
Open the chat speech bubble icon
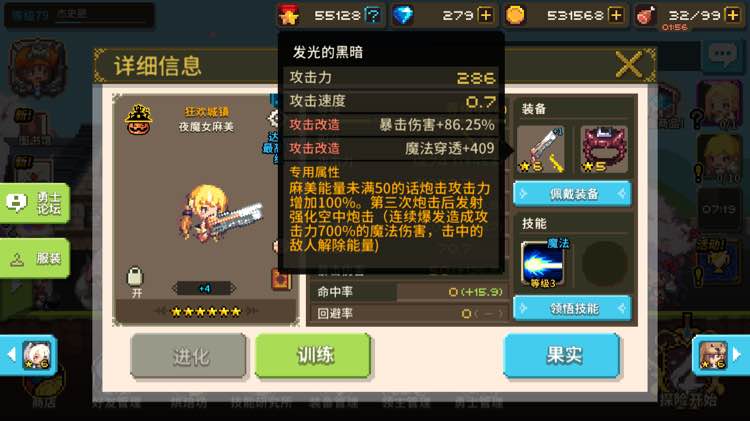722,54
